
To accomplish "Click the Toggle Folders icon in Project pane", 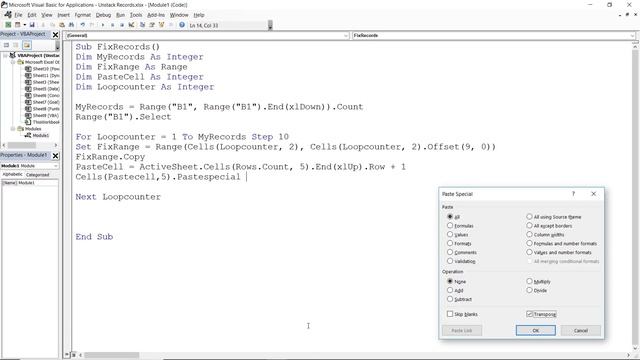I will [x=27, y=45].
